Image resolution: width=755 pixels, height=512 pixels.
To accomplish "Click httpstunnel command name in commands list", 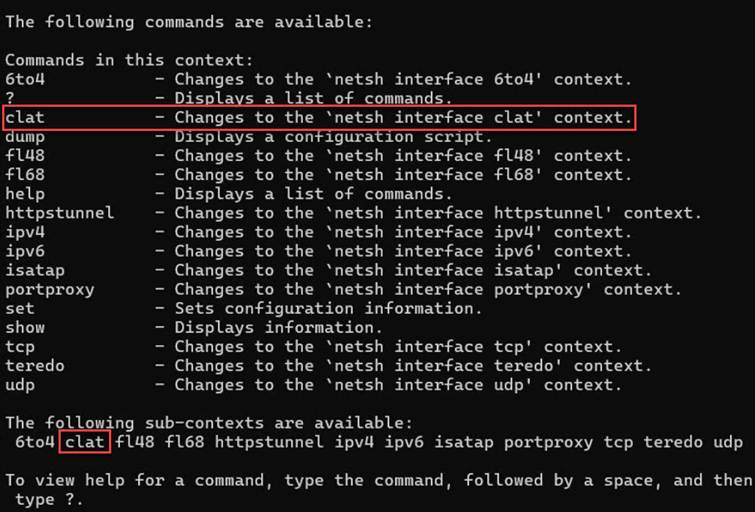I will coord(60,213).
